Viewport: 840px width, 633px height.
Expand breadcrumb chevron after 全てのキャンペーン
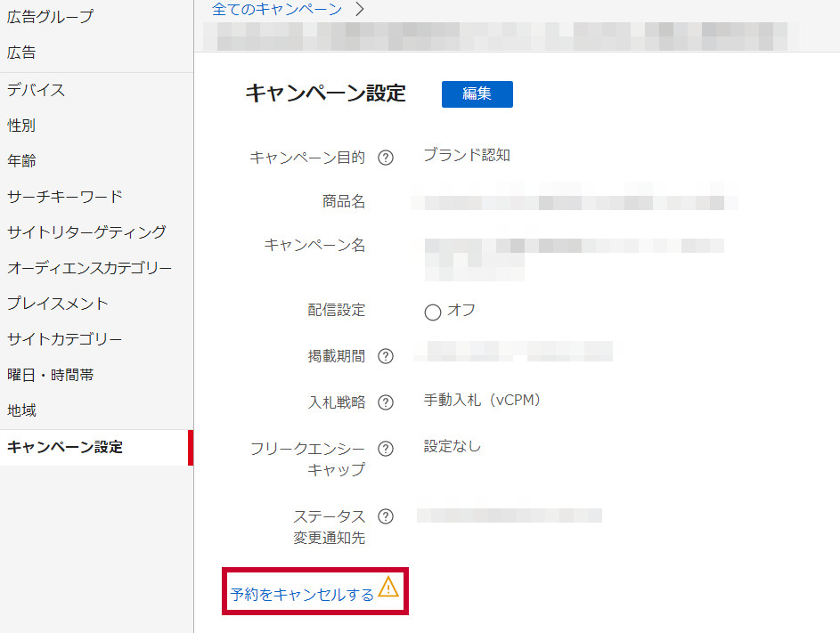[x=360, y=9]
